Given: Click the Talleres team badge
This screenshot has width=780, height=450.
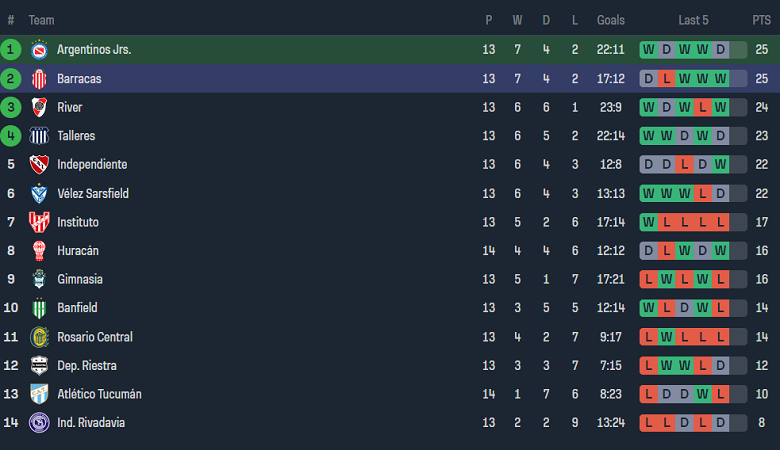Looking at the screenshot, I should pyautogui.click(x=39, y=136).
